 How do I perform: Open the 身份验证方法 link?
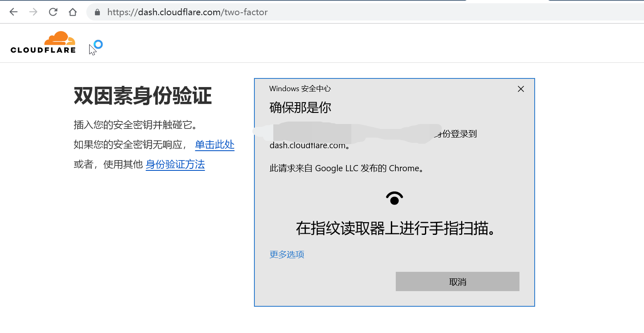click(175, 165)
